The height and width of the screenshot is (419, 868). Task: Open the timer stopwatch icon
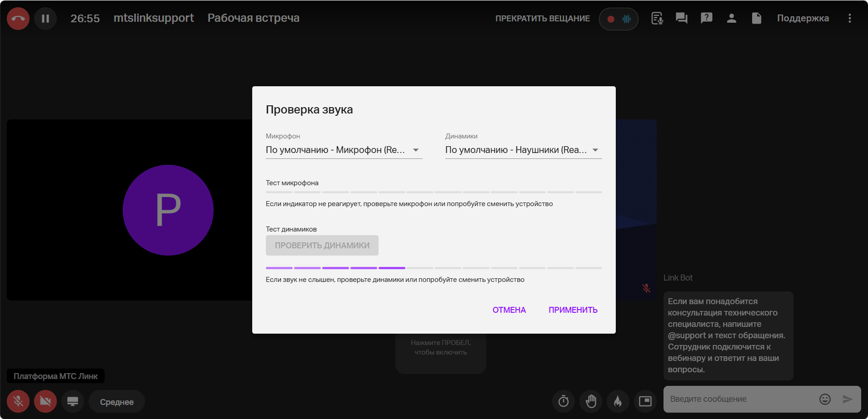[x=564, y=401]
